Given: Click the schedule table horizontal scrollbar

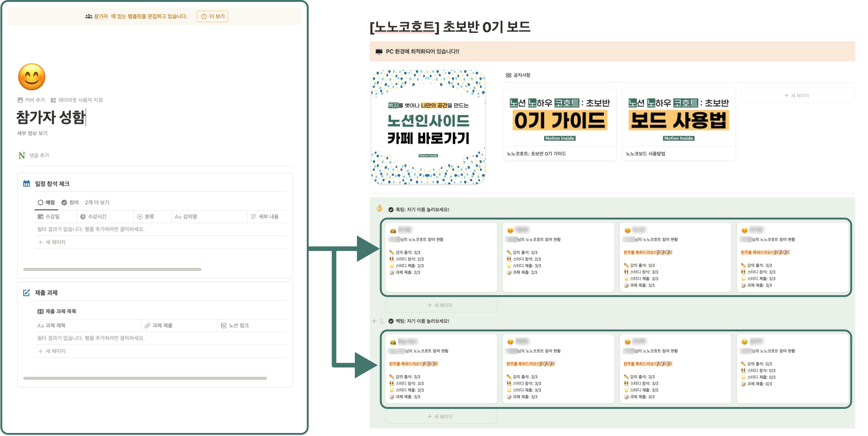Looking at the screenshot, I should coord(112,269).
